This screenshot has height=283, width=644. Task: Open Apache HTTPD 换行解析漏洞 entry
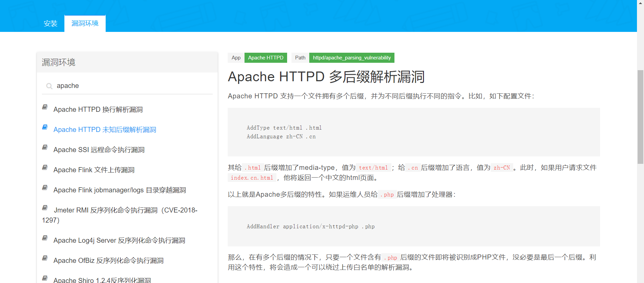click(x=98, y=109)
